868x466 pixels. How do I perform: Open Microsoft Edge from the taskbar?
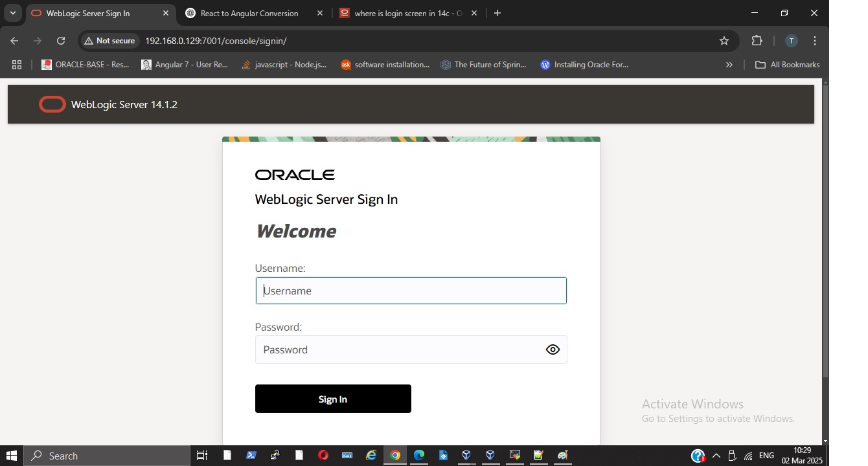pyautogui.click(x=419, y=456)
